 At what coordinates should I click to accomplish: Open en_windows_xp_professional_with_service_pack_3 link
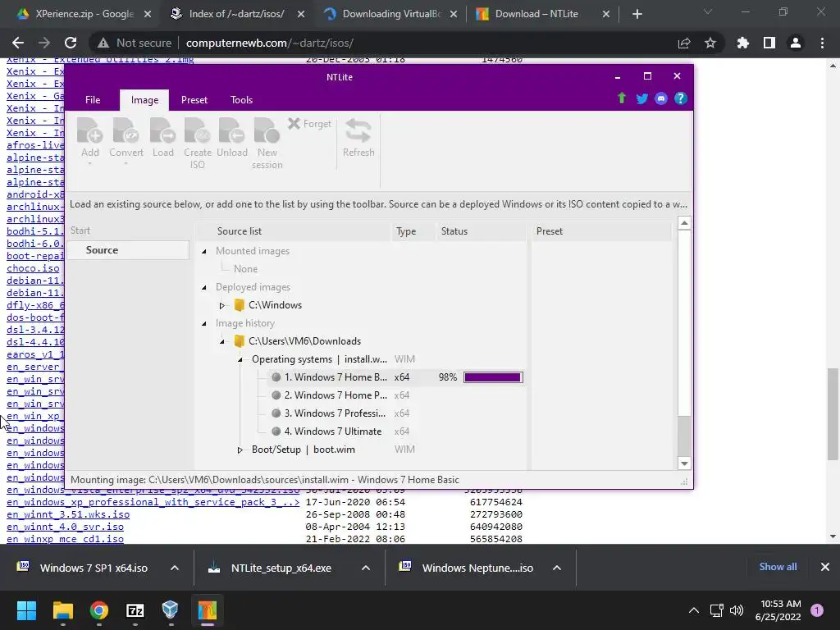pyautogui.click(x=153, y=502)
